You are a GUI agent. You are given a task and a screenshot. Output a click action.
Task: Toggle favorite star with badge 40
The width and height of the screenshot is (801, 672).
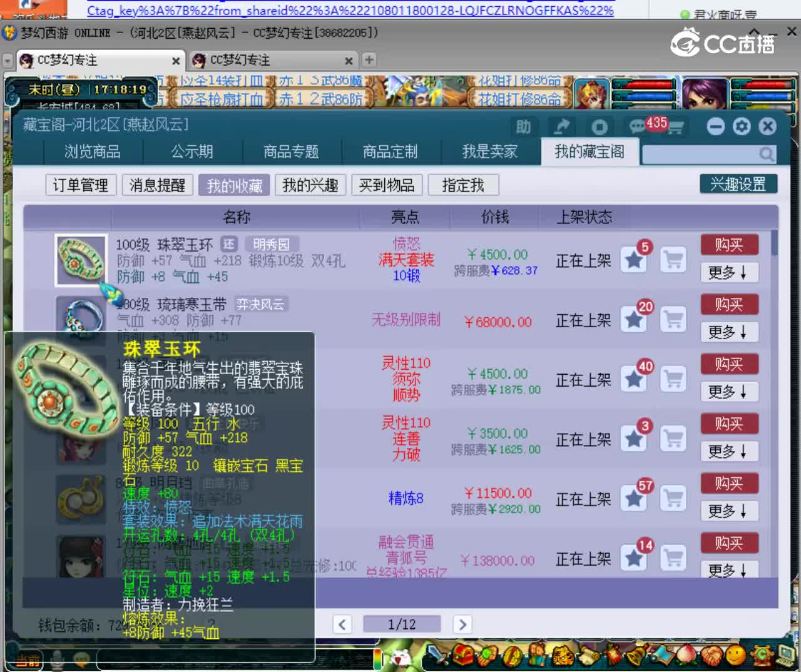pos(634,380)
